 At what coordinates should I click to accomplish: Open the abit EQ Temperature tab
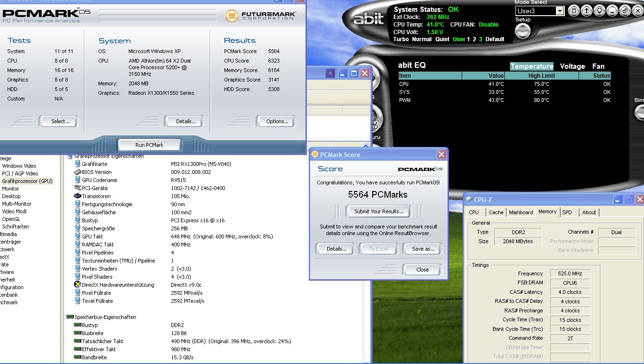point(532,66)
